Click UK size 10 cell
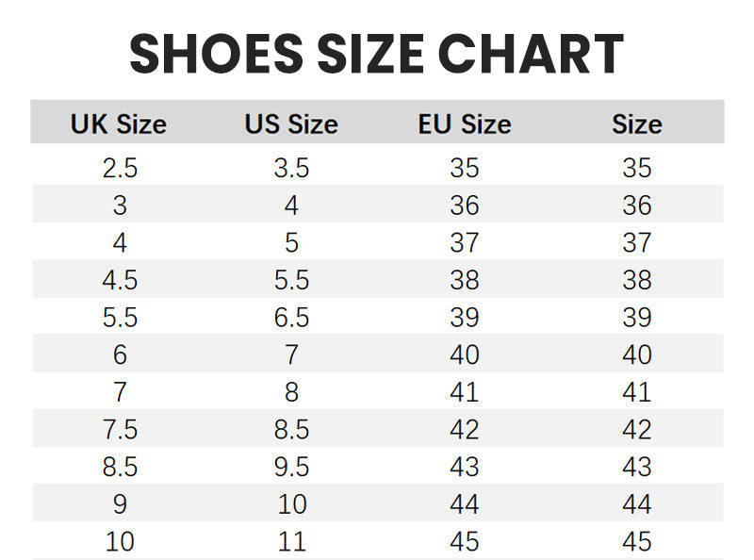Viewport: 754px width, 560px height. point(120,542)
